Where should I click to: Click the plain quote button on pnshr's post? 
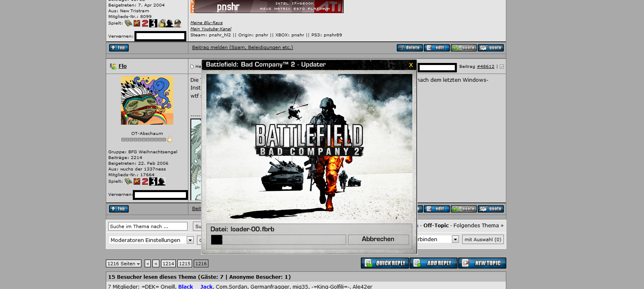coord(491,48)
